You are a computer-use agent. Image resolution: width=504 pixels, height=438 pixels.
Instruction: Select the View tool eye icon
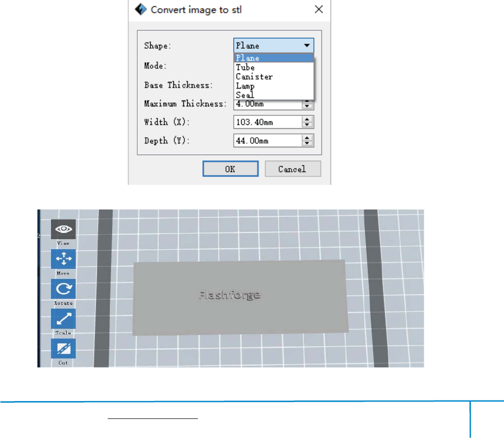coord(63,229)
